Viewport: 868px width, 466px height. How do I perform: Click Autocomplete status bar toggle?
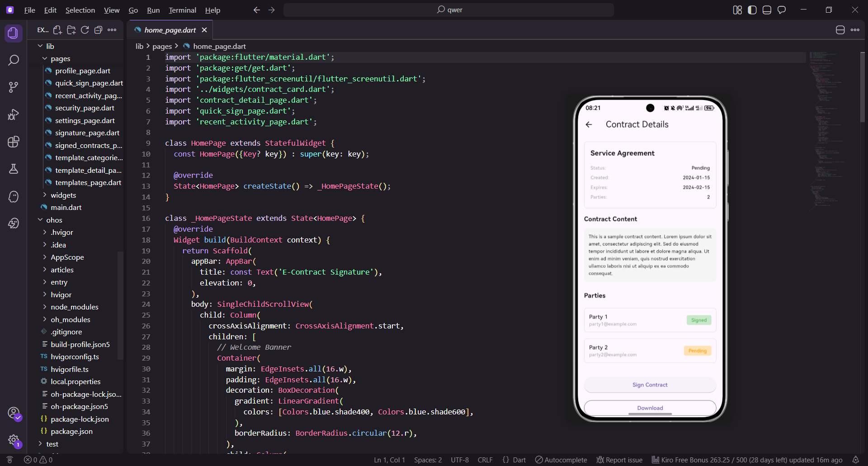coord(561,460)
